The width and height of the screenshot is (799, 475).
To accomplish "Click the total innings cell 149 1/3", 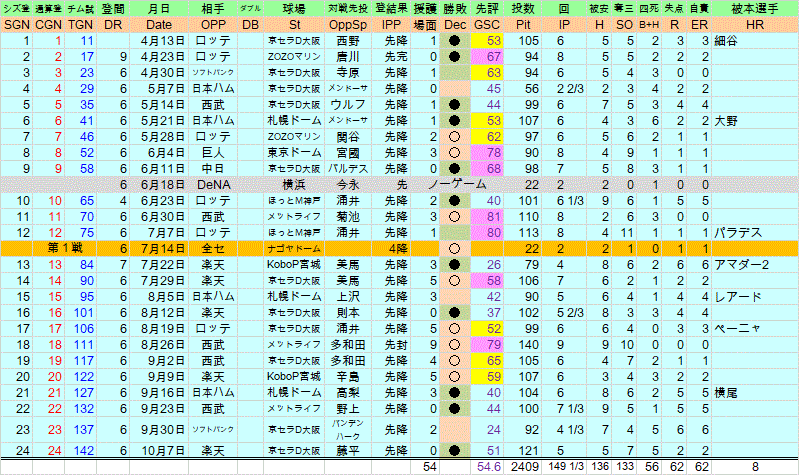I will pyautogui.click(x=564, y=467).
